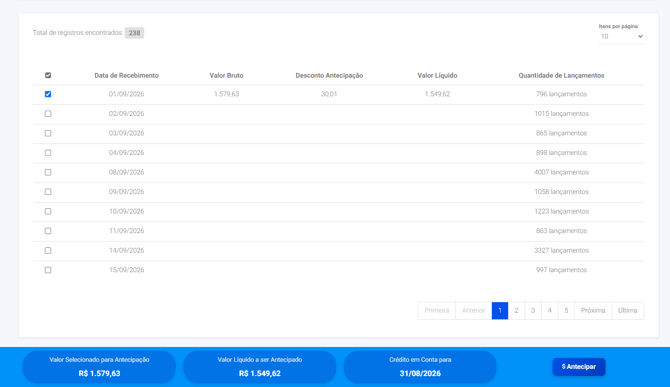
Task: Click the 997 lançamentos cell
Action: 561,270
